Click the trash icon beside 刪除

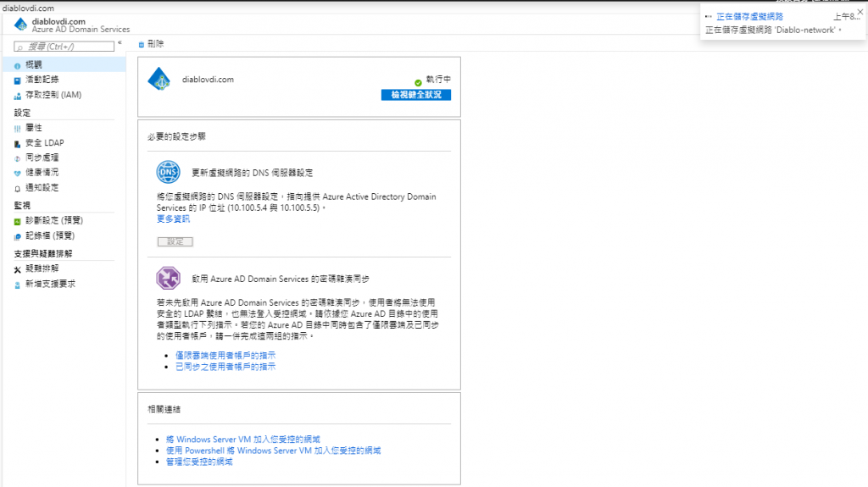[142, 44]
